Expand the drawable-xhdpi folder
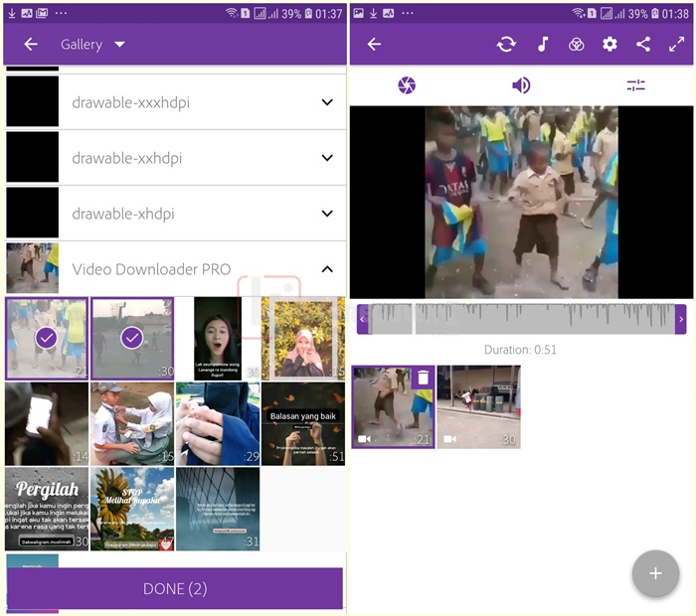Screen dimensions: 696x616 point(327,214)
